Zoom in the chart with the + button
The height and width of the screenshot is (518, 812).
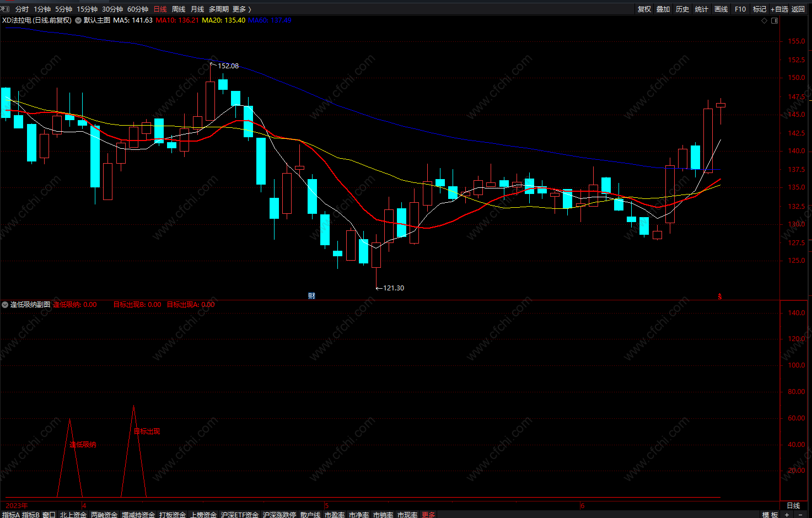click(x=787, y=515)
